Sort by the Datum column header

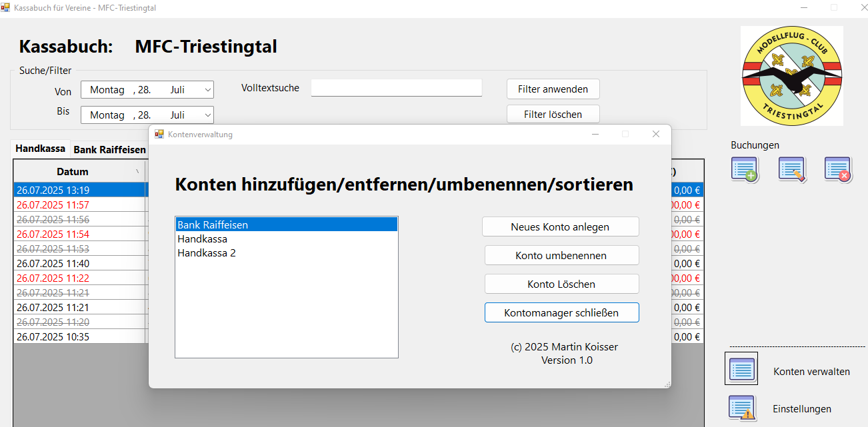click(x=73, y=172)
